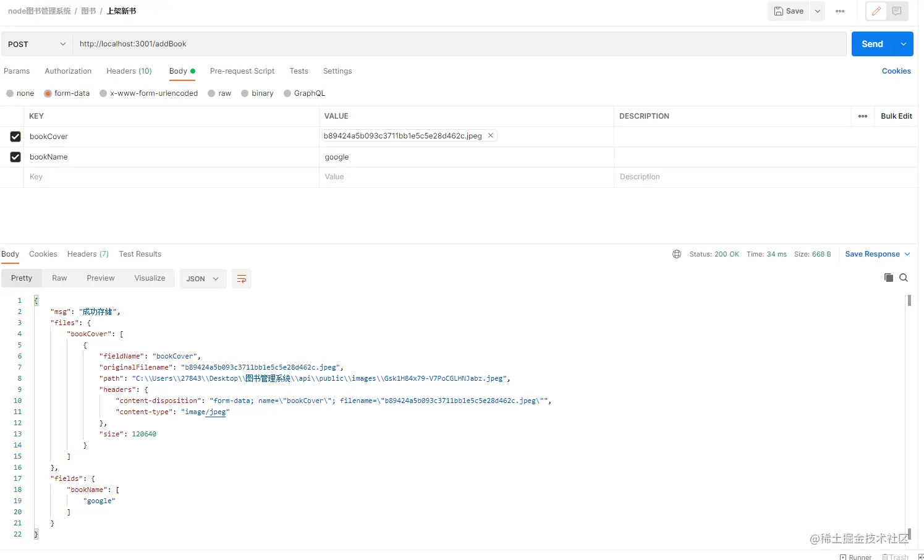The image size is (924, 560).
Task: Open the Tests tab
Action: tap(299, 71)
